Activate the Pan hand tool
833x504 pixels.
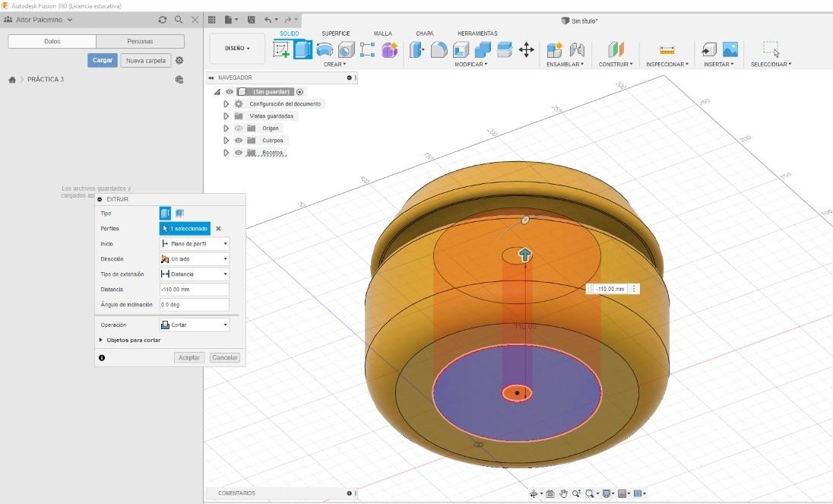[x=563, y=493]
